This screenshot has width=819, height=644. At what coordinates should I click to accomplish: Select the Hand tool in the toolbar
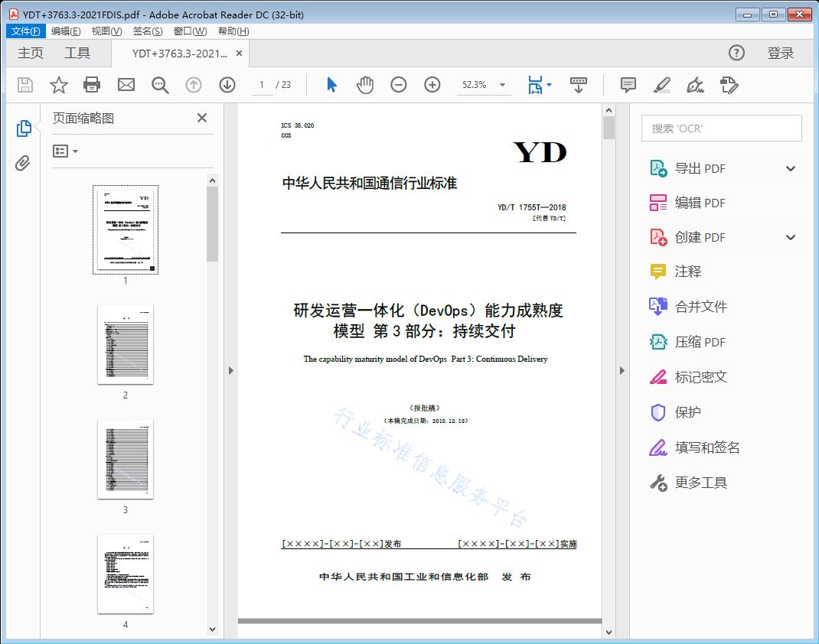coord(365,85)
